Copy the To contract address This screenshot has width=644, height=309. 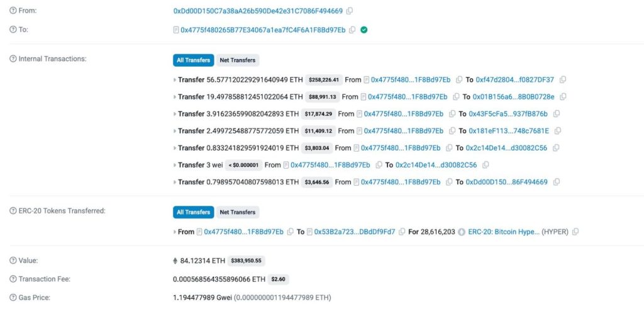[352, 30]
